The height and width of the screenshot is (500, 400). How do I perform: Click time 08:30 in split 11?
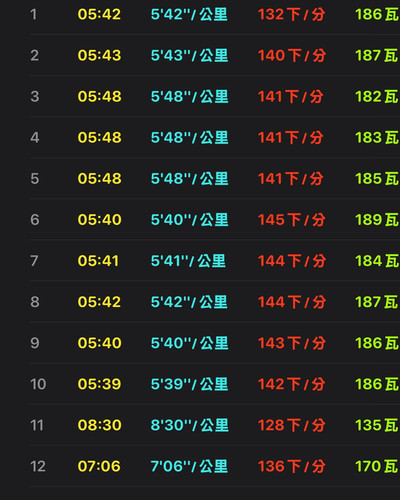[100, 425]
